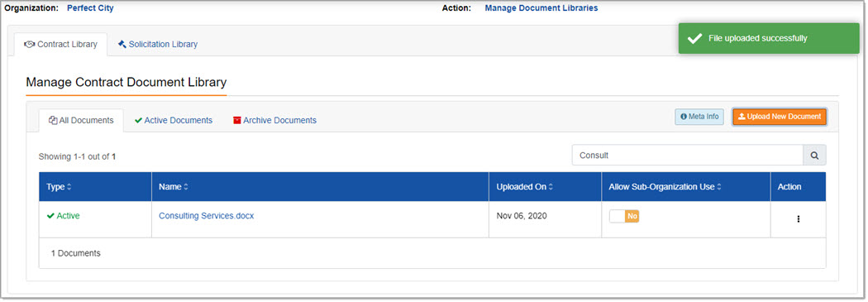Sort the table by Type column
The image size is (868, 302).
[59, 187]
